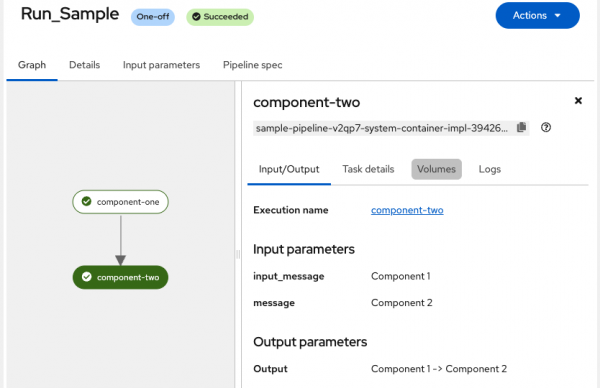600x388 pixels.
Task: Click the green check icon on component-one
Action: pos(86,201)
